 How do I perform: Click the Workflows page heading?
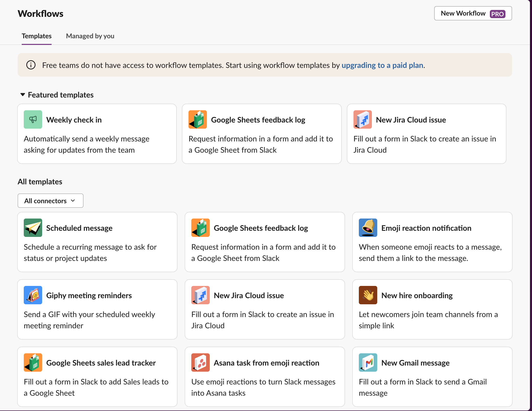(x=41, y=14)
